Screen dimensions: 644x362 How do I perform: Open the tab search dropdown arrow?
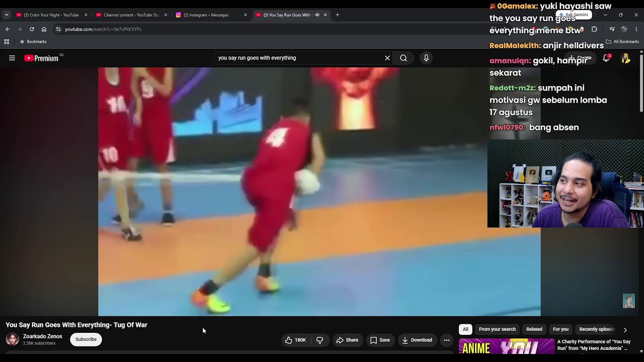(7, 15)
